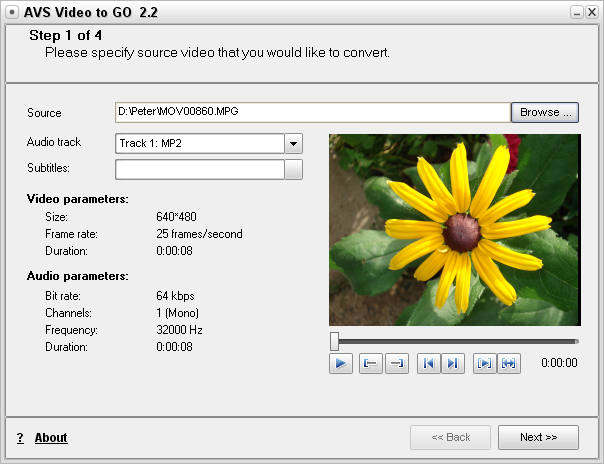Open the Audio track dropdown arrow
The width and height of the screenshot is (604, 464).
pos(293,144)
